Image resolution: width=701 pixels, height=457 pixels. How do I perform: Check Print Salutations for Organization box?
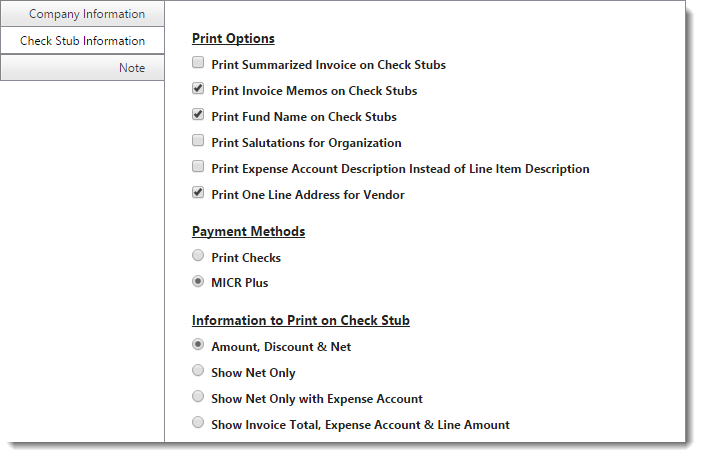(x=198, y=142)
